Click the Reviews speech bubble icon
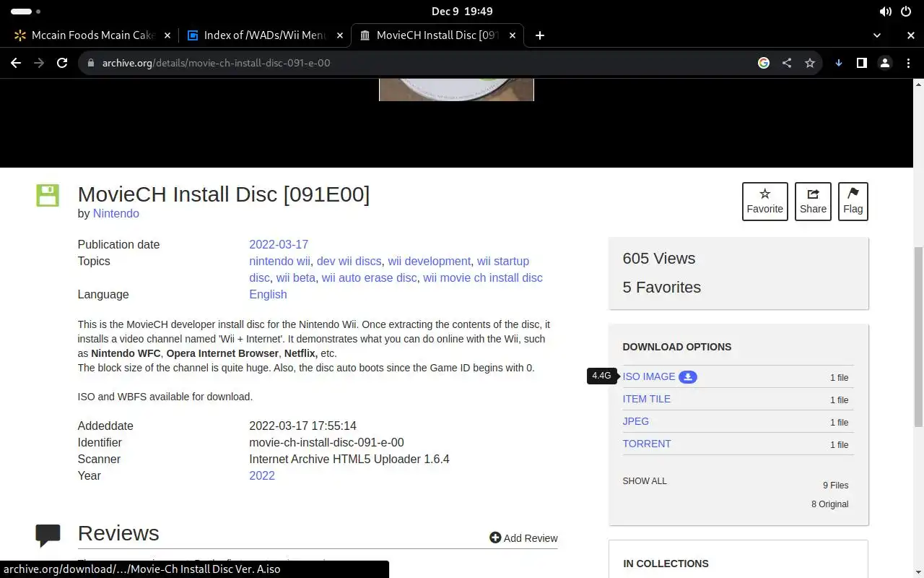 (48, 535)
